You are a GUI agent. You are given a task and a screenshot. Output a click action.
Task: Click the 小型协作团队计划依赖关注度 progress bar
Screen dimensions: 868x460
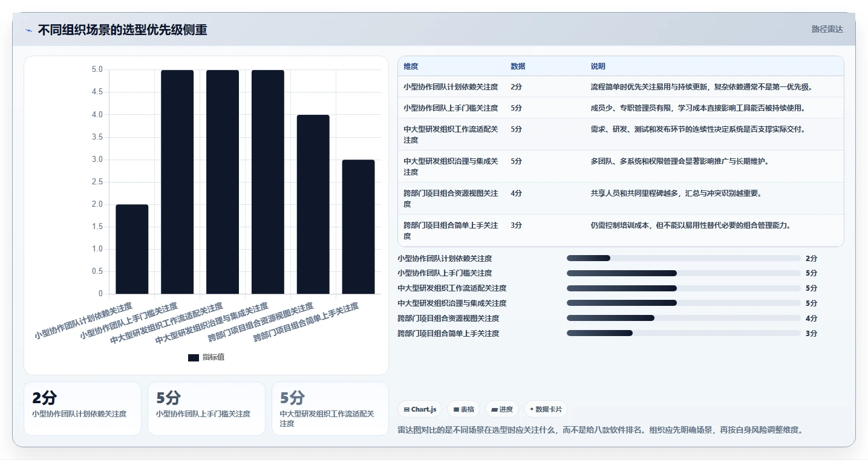point(684,258)
